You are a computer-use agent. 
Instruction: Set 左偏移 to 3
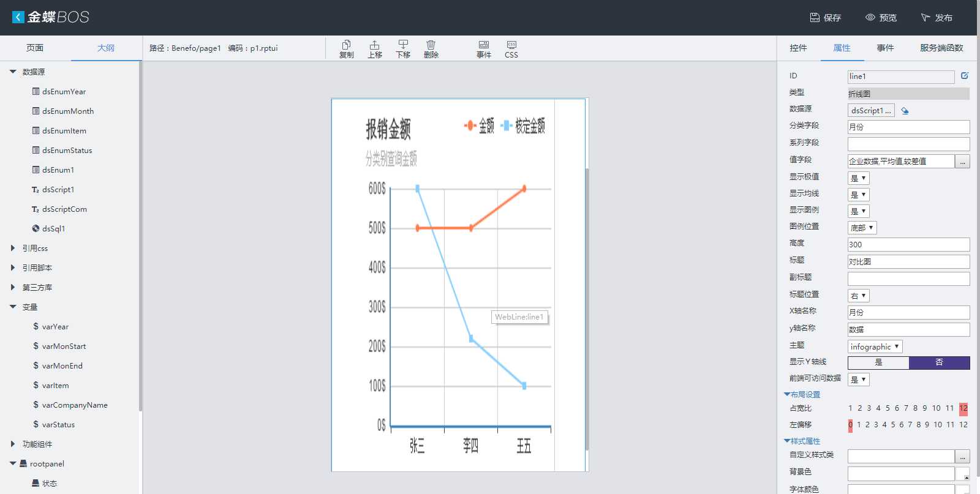[876, 425]
